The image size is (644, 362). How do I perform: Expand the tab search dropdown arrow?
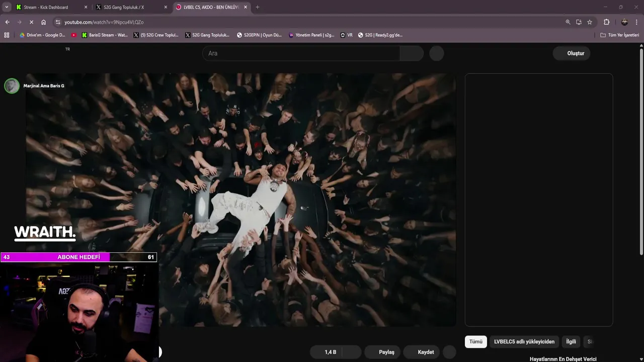coord(7,7)
